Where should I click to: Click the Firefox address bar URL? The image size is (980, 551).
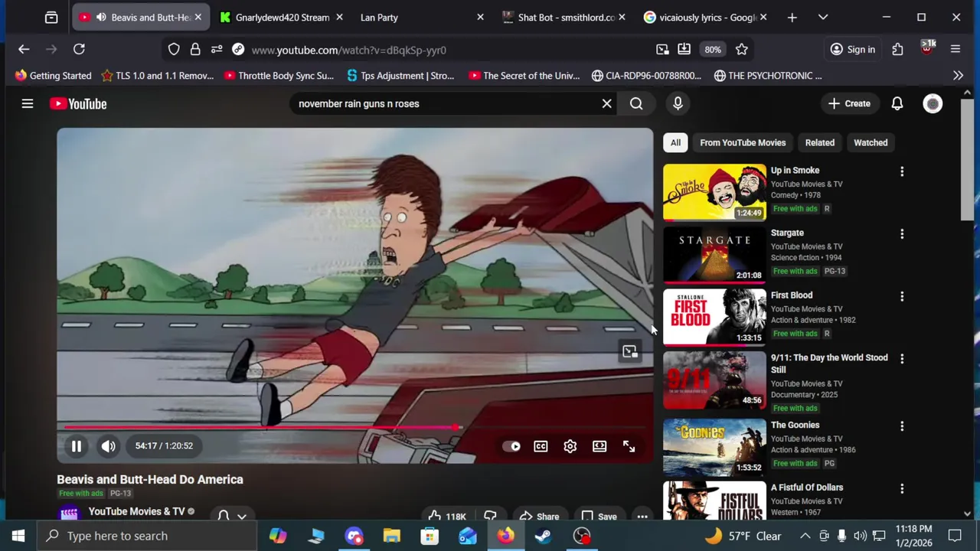click(348, 50)
